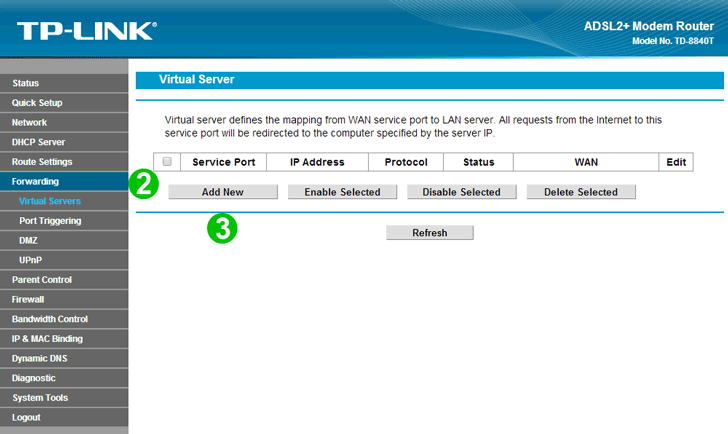The width and height of the screenshot is (728, 434).
Task: Open the Network settings menu
Action: click(x=64, y=123)
